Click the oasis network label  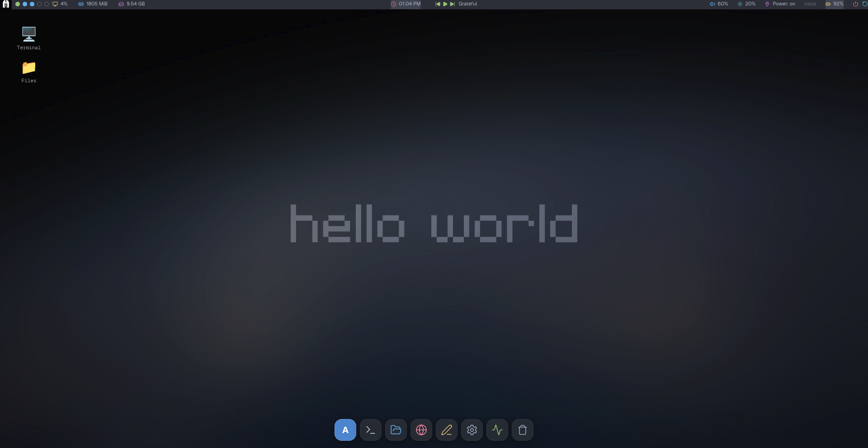[x=810, y=4]
